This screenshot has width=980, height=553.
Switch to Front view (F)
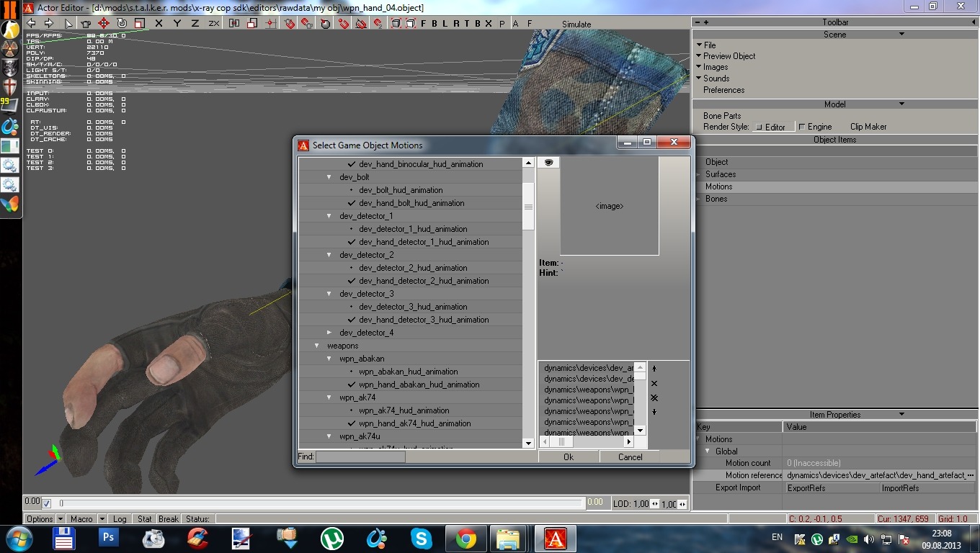pos(424,23)
